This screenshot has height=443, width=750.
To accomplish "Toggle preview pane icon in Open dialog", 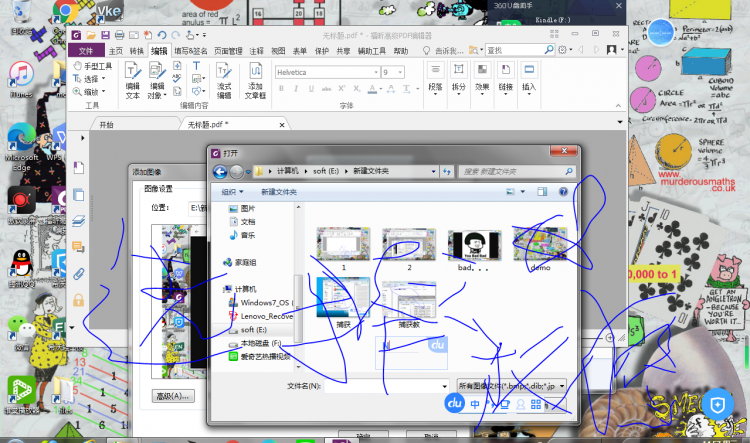I will pos(542,191).
